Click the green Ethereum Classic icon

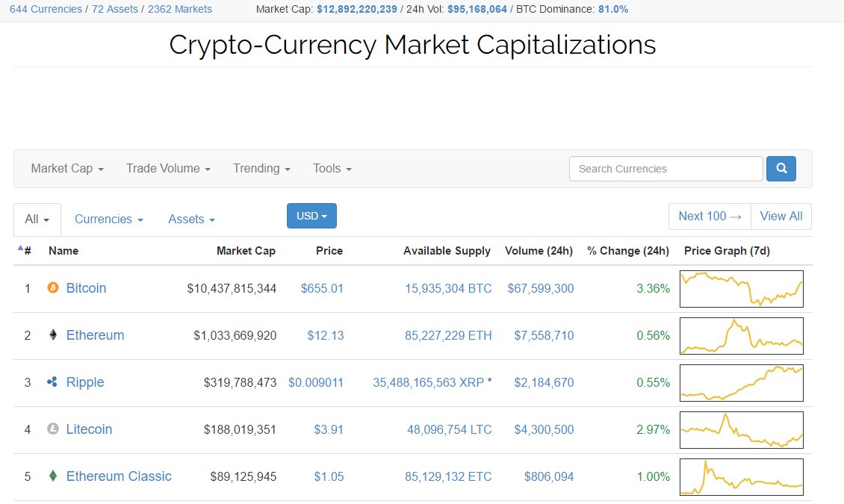coord(53,476)
